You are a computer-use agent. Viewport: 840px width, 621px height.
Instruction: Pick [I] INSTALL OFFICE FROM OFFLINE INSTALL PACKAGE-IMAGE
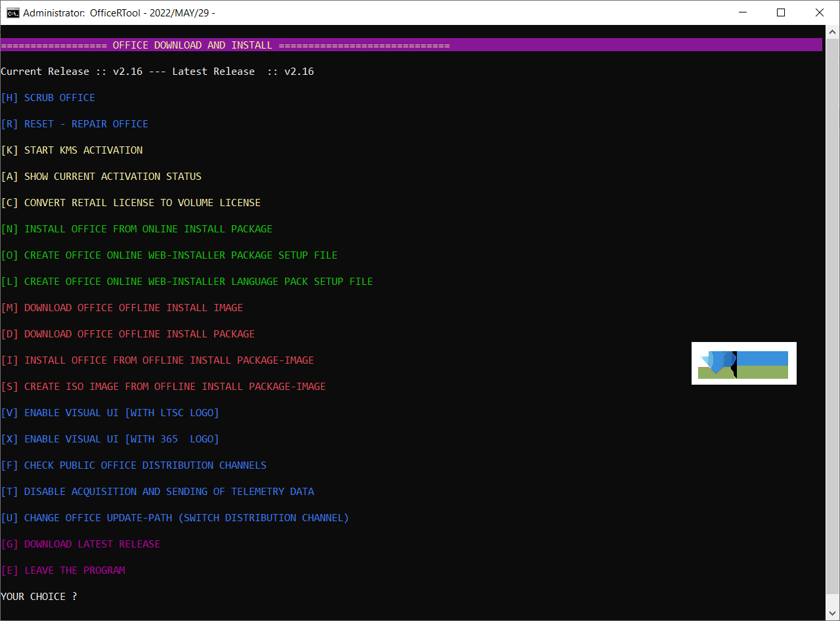click(158, 360)
